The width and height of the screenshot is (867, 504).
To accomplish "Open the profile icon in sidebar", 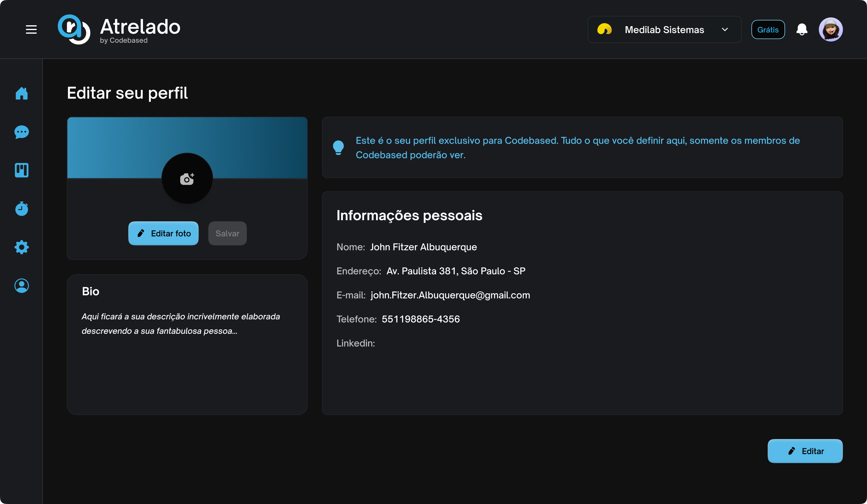I will (21, 286).
